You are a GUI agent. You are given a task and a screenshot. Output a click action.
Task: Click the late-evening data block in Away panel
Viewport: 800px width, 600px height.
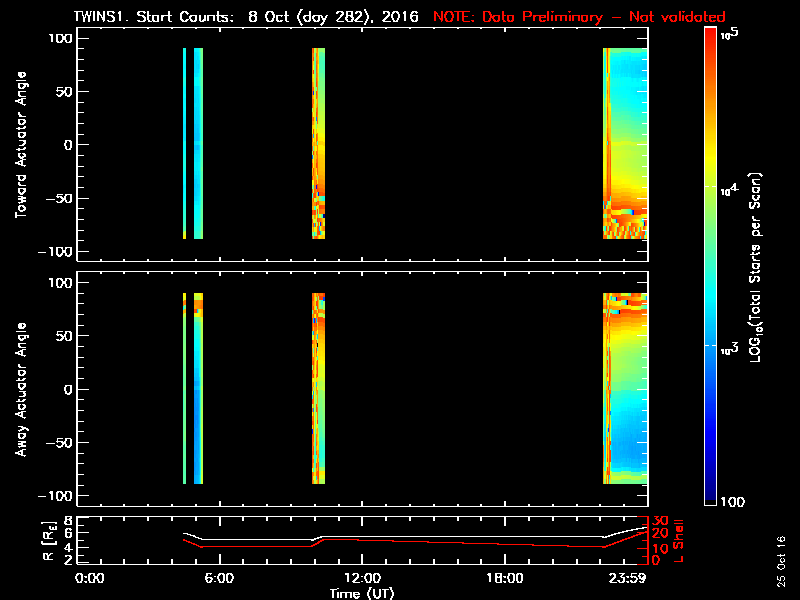tap(626, 388)
